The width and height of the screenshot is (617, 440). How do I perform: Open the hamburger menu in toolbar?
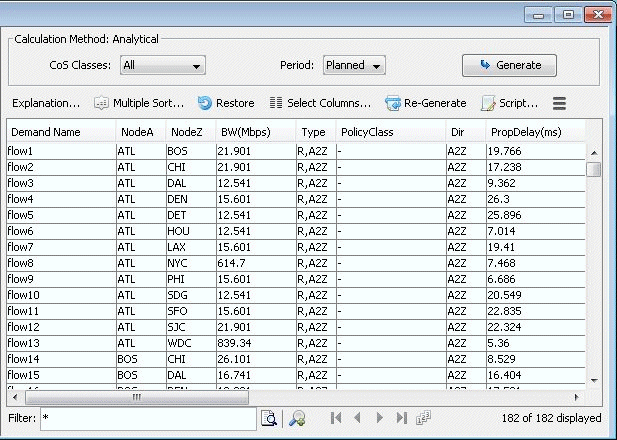pyautogui.click(x=560, y=103)
